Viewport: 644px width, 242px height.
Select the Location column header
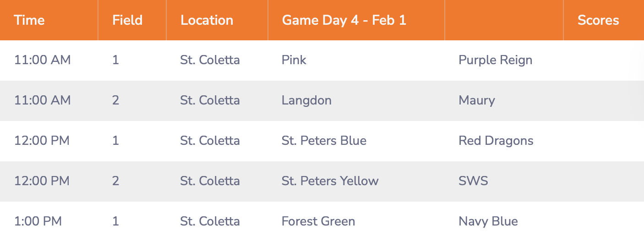click(207, 20)
